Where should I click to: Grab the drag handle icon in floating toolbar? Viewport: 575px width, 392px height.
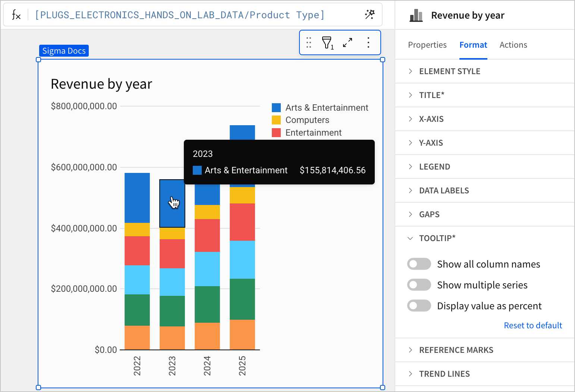point(308,42)
